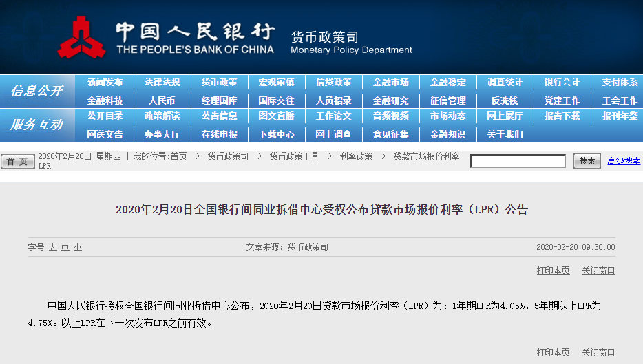This screenshot has width=643, height=364.
Task: Go to 政策解读 page
Action: point(162,116)
